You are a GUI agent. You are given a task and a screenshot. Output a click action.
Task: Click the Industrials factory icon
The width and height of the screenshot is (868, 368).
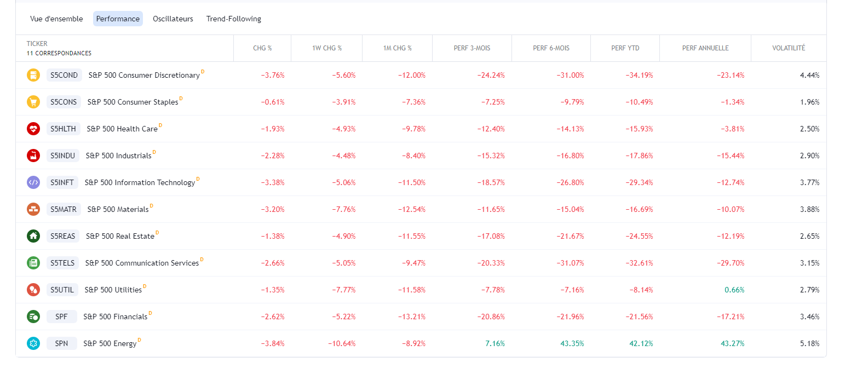point(33,156)
